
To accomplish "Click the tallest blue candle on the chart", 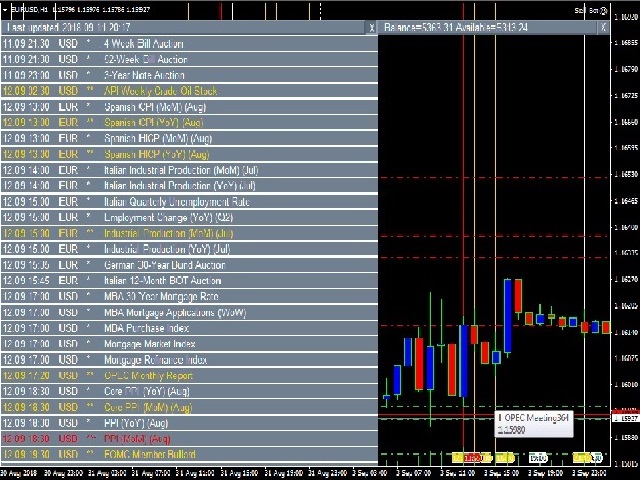I will tap(508, 316).
